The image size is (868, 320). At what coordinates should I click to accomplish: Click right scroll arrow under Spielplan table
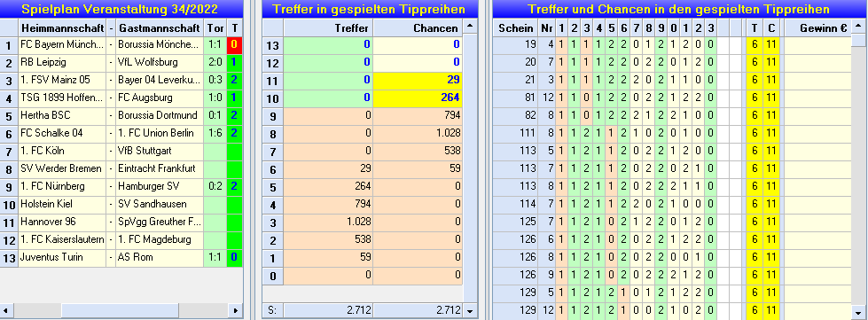coord(236,310)
